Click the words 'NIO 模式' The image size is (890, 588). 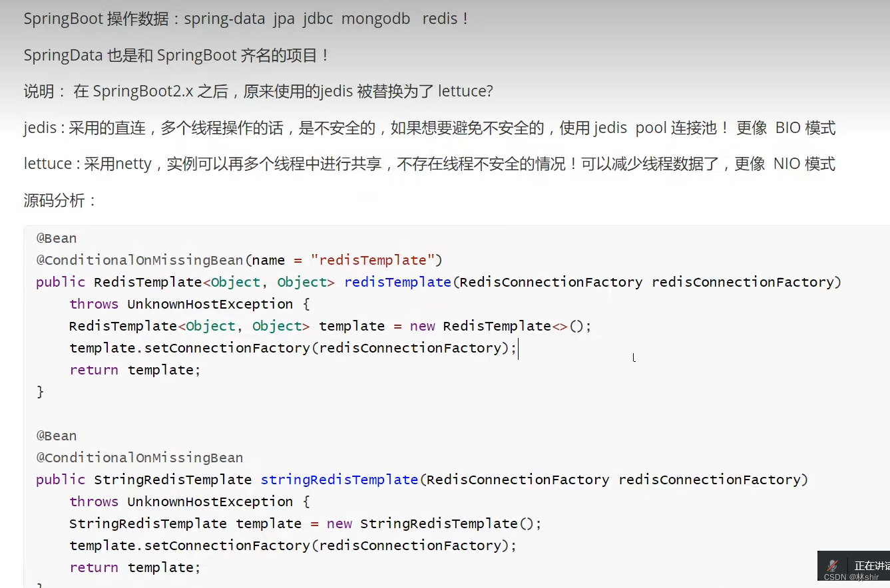804,164
